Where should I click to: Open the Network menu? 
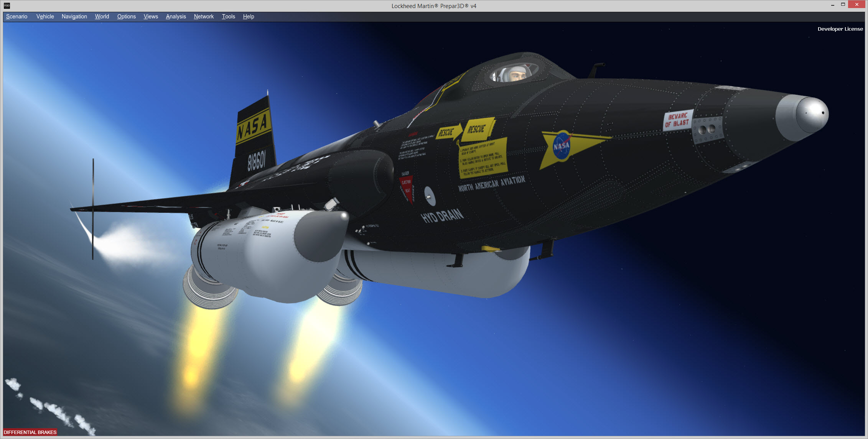click(x=204, y=16)
